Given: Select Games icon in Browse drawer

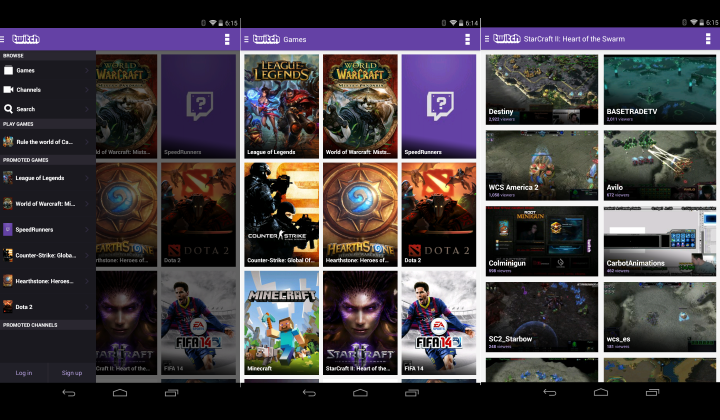Looking at the screenshot, I should click(8, 70).
